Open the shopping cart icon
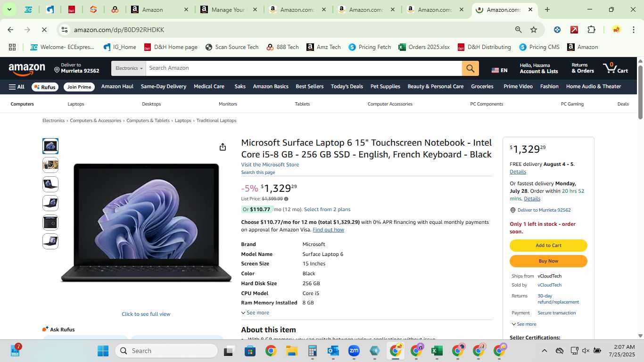Screen dimensions: 644x362 pos(615,68)
